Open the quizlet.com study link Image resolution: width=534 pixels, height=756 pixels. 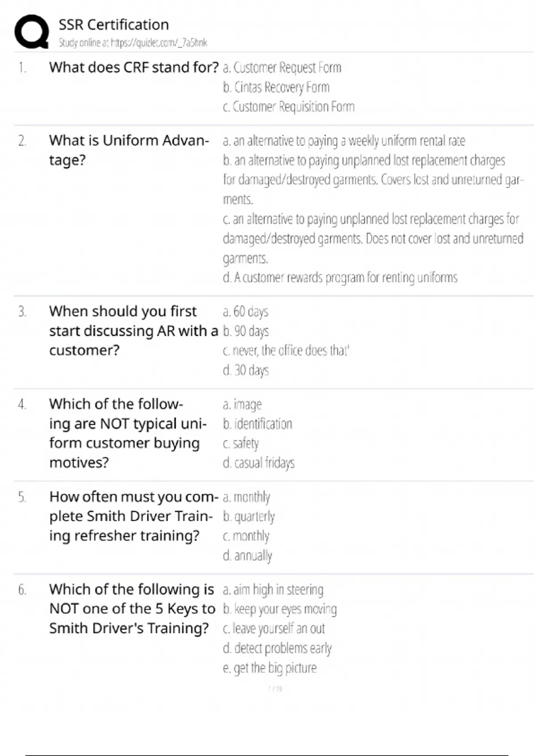tap(133, 43)
